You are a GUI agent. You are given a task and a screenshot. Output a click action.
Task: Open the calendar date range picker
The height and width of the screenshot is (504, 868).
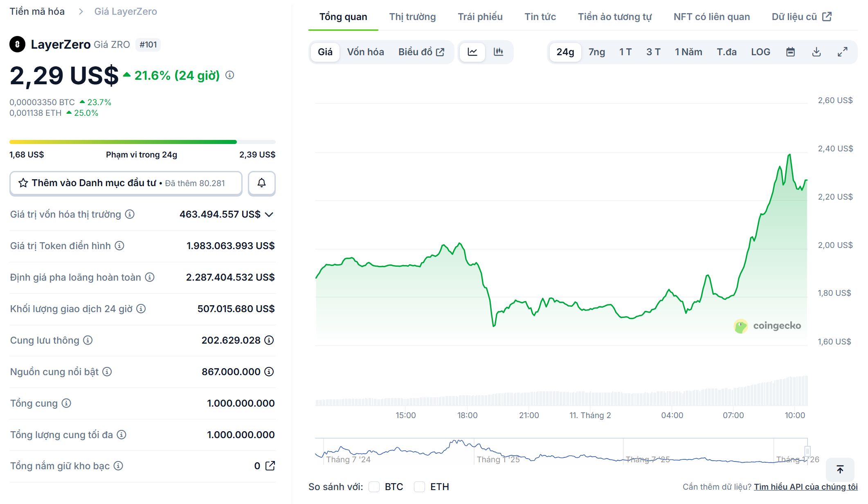[791, 52]
